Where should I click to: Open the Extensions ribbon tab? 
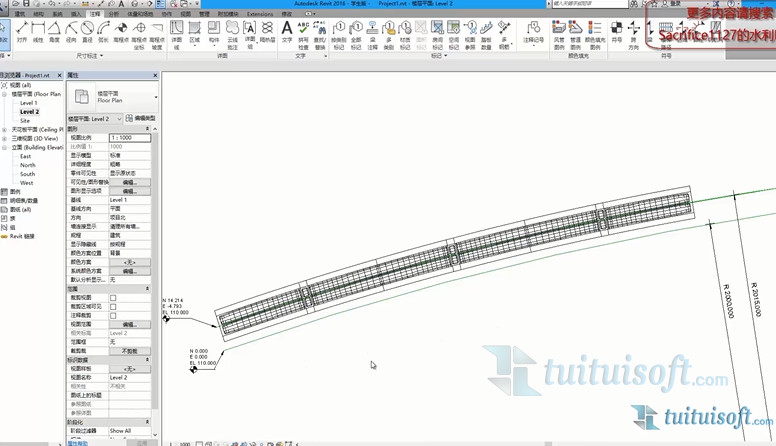coord(259,14)
